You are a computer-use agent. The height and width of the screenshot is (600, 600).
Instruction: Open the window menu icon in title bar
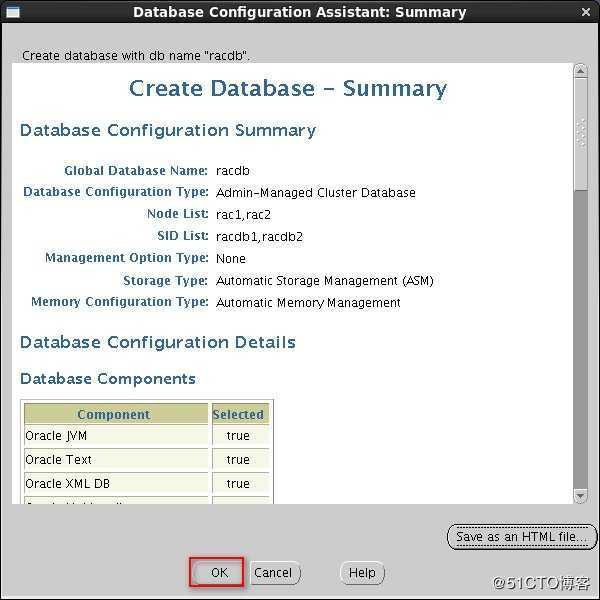(13, 12)
